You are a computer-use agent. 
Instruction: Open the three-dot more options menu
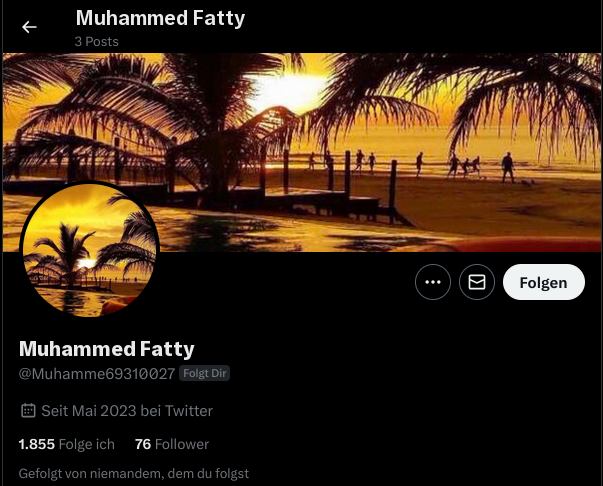pos(433,282)
